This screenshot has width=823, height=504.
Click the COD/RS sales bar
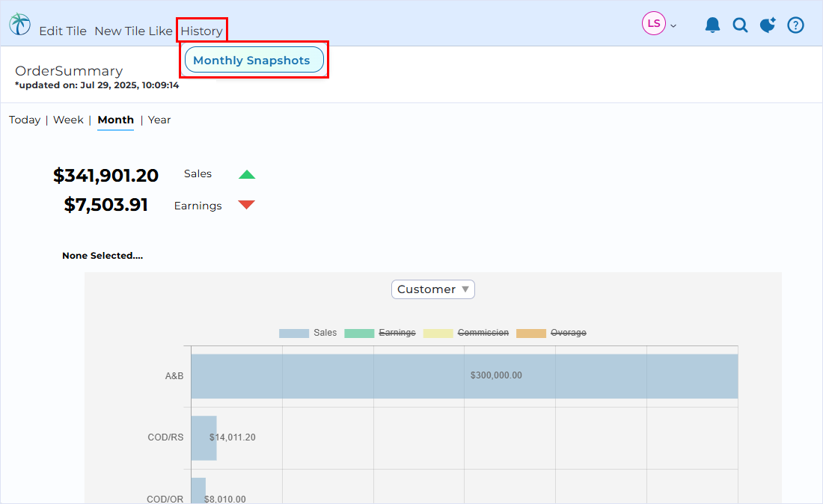[x=204, y=438]
